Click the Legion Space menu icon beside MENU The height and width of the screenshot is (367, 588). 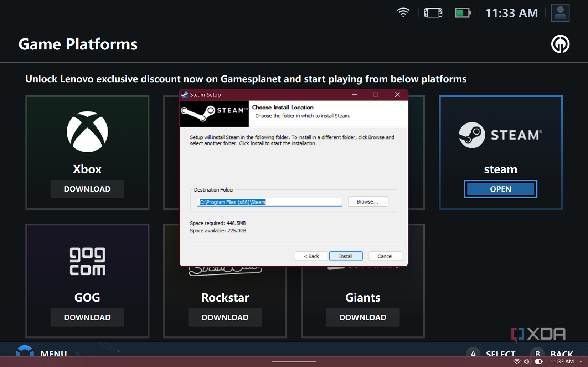tap(25, 351)
